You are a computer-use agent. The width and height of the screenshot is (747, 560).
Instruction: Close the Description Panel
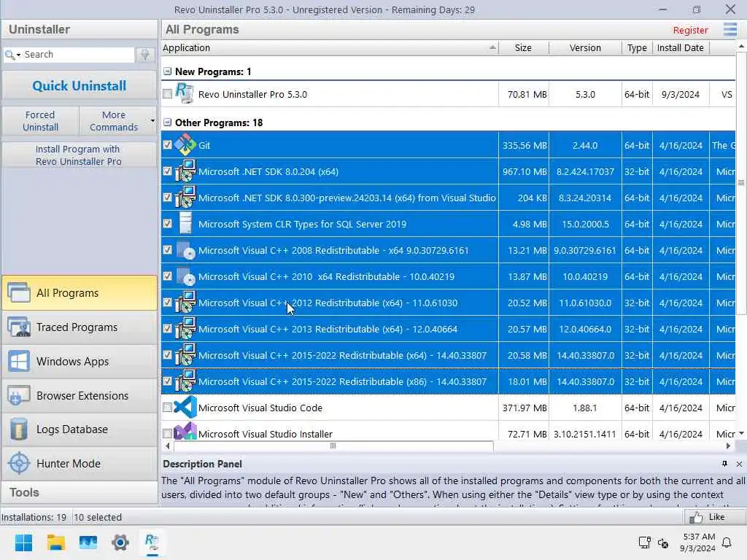739,464
